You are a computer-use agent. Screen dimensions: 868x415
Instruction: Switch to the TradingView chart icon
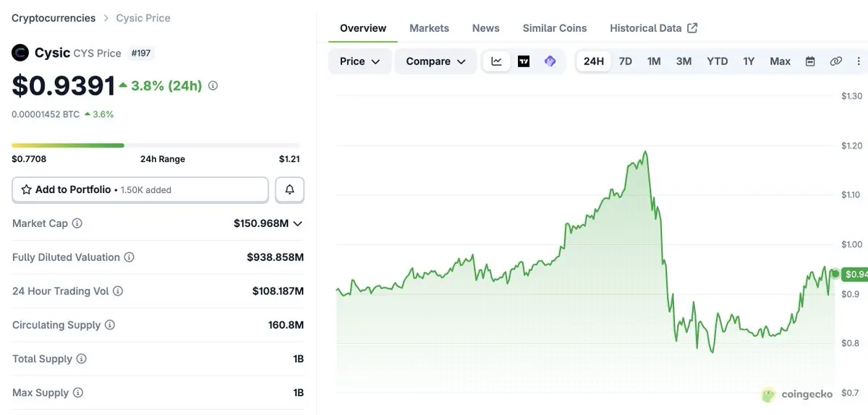524,61
